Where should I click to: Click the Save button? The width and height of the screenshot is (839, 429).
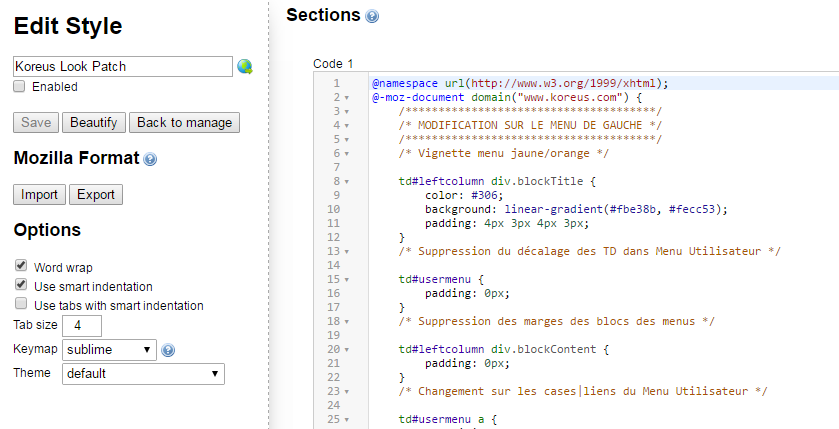click(x=36, y=123)
